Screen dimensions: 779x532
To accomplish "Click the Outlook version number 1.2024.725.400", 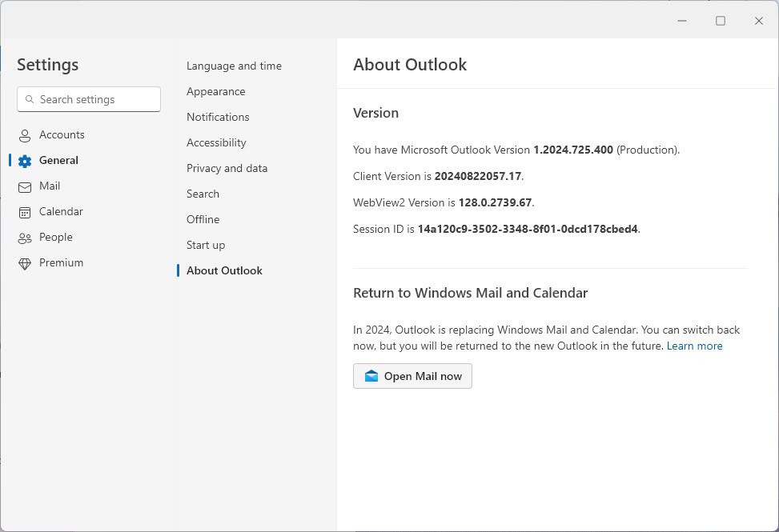I will 572,150.
